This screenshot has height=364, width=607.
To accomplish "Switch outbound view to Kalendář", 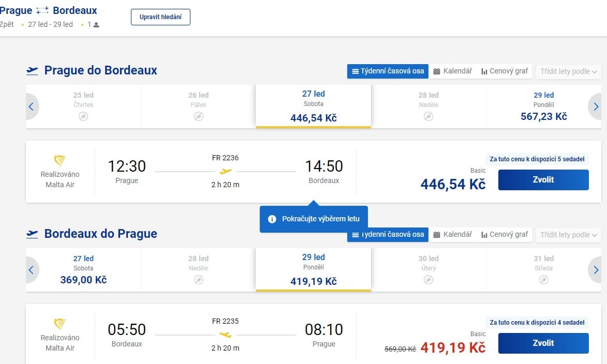I will 452,71.
